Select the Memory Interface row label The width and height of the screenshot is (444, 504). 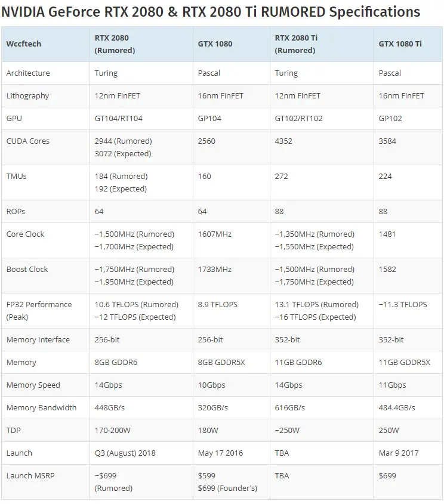click(38, 340)
